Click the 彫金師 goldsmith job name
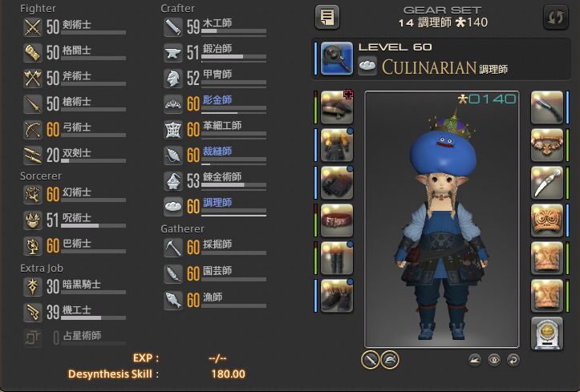580x392 pixels. click(217, 99)
